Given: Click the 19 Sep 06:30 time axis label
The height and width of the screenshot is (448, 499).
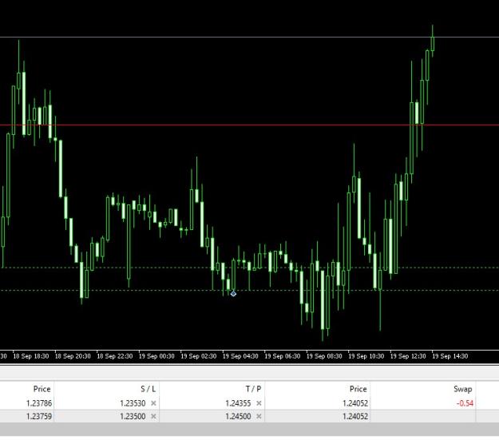Looking at the screenshot, I should [283, 356].
